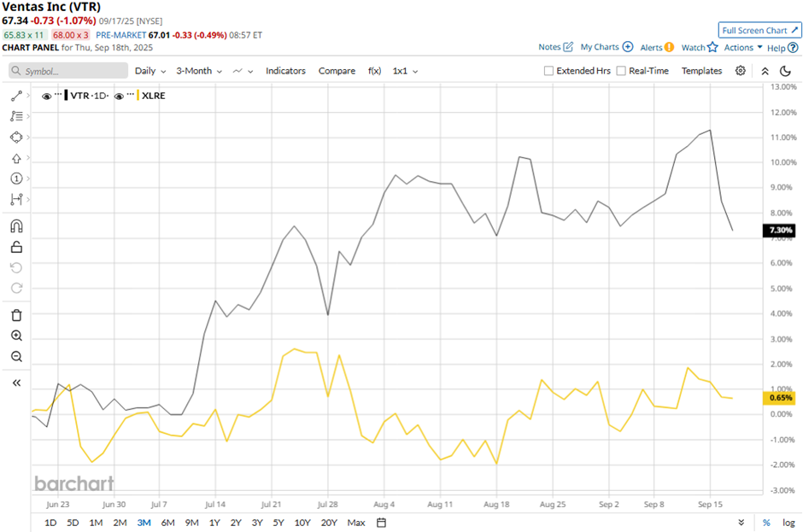This screenshot has height=532, width=803.
Task: Toggle percent scale mode
Action: pos(766,523)
